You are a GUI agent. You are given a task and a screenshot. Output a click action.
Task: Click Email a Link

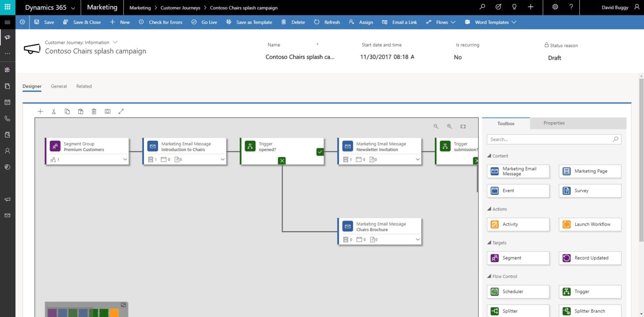399,22
